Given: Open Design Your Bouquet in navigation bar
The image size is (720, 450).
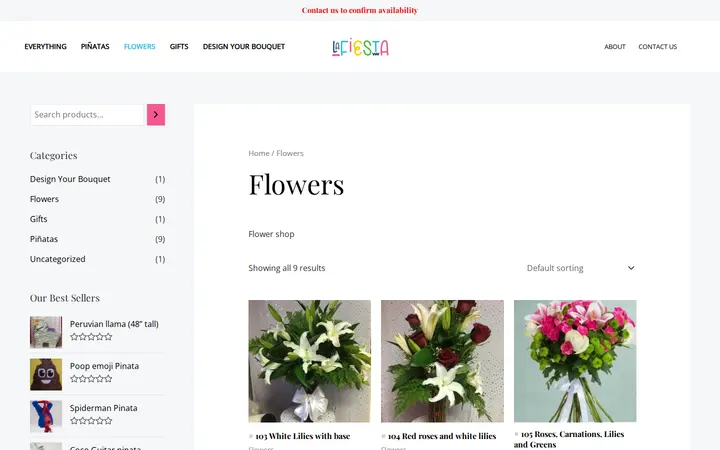Looking at the screenshot, I should [x=244, y=46].
